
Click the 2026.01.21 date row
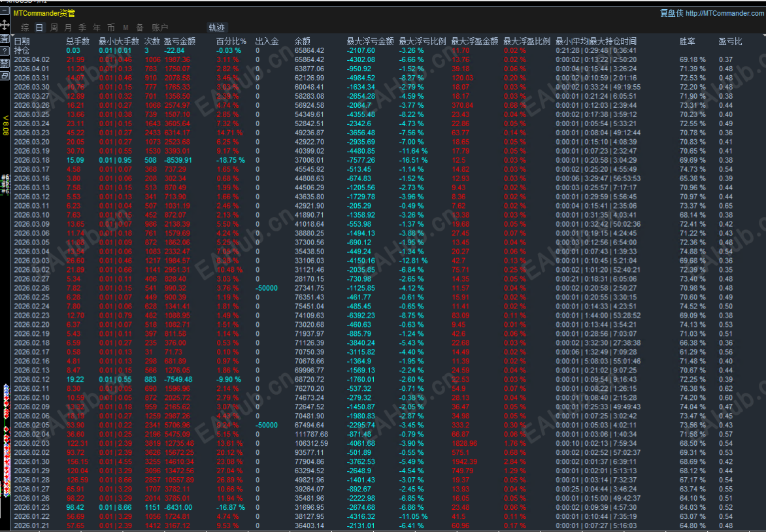pos(32,525)
